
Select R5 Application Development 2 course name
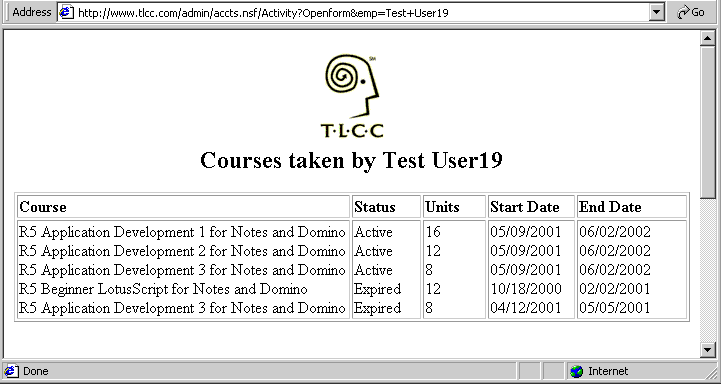pos(182,251)
